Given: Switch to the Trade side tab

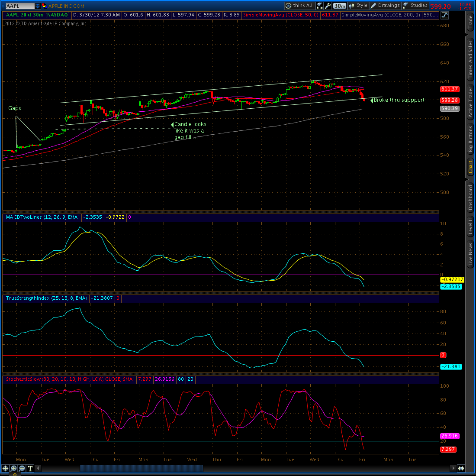Looking at the screenshot, I should click(x=470, y=22).
